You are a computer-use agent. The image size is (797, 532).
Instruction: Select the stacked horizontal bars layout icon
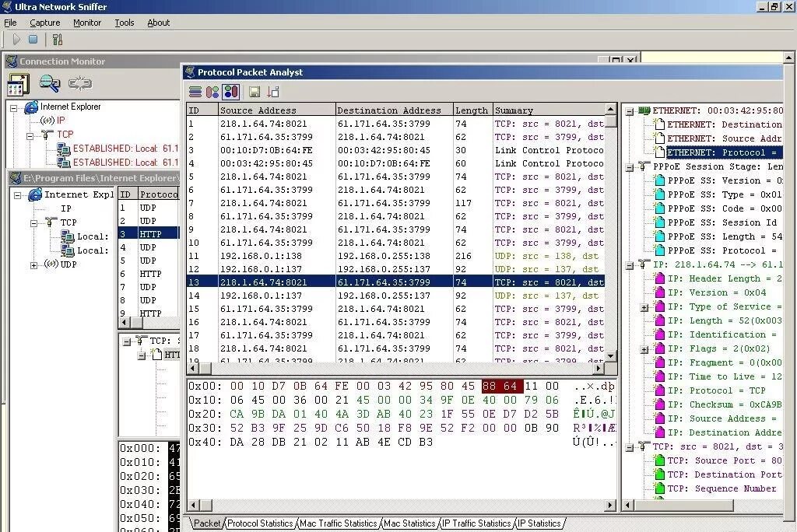coord(195,92)
